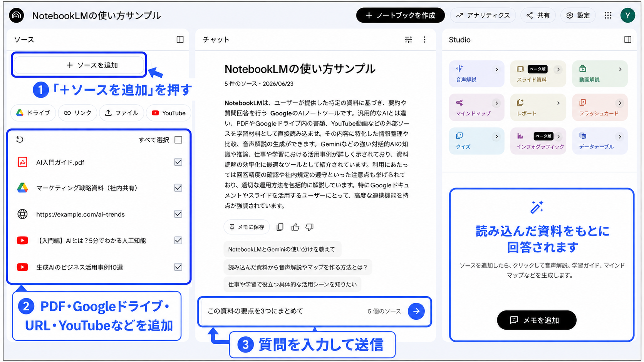Open マインドマップ tile

[x=476, y=107]
